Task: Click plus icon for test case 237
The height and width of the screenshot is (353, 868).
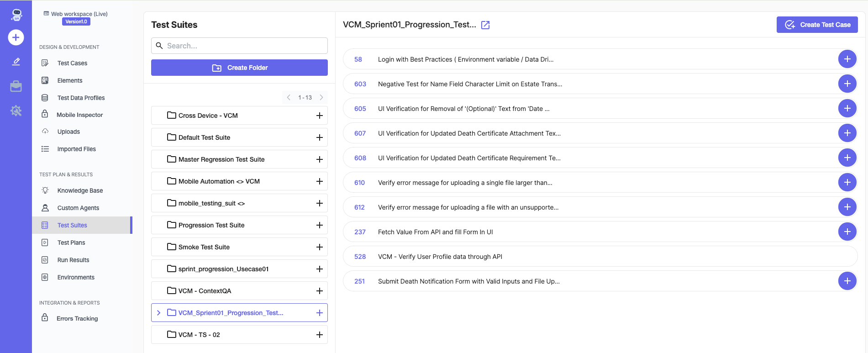Action: 847,232
